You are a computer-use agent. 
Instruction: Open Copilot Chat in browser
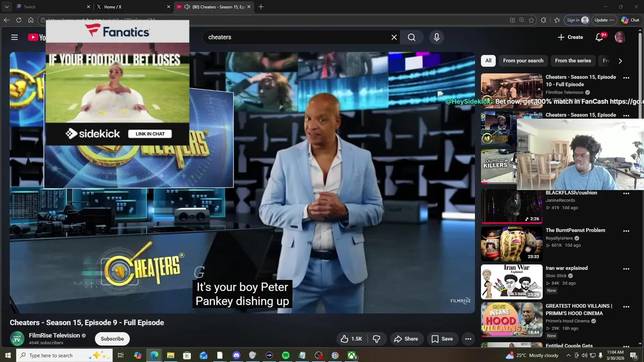[630, 20]
